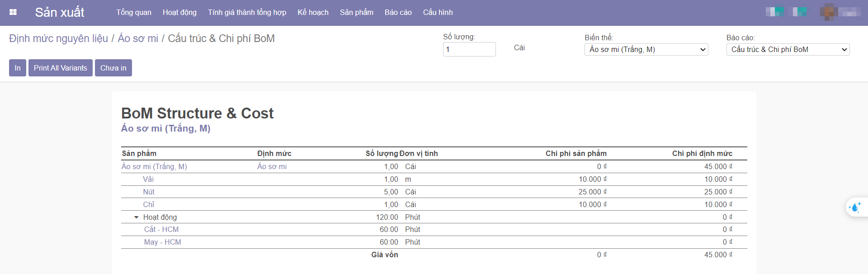The height and width of the screenshot is (274, 868).
Task: Open the Kế hoạch menu
Action: tap(313, 12)
